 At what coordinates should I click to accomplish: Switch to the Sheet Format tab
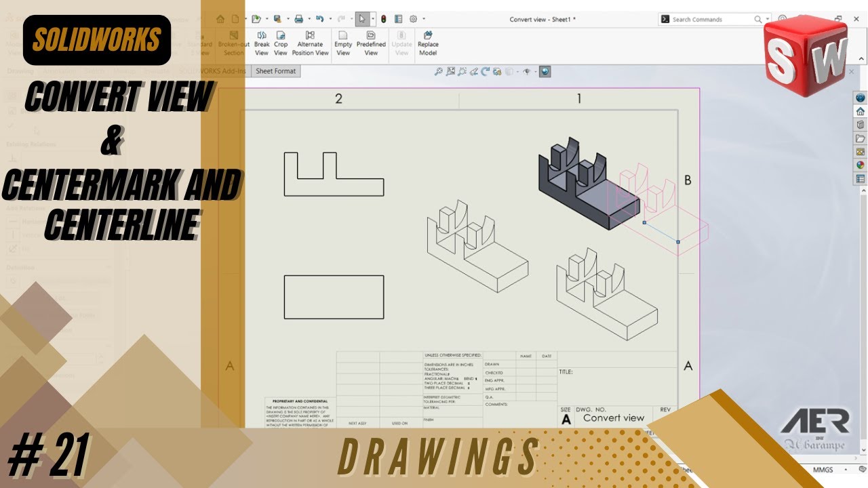click(275, 71)
